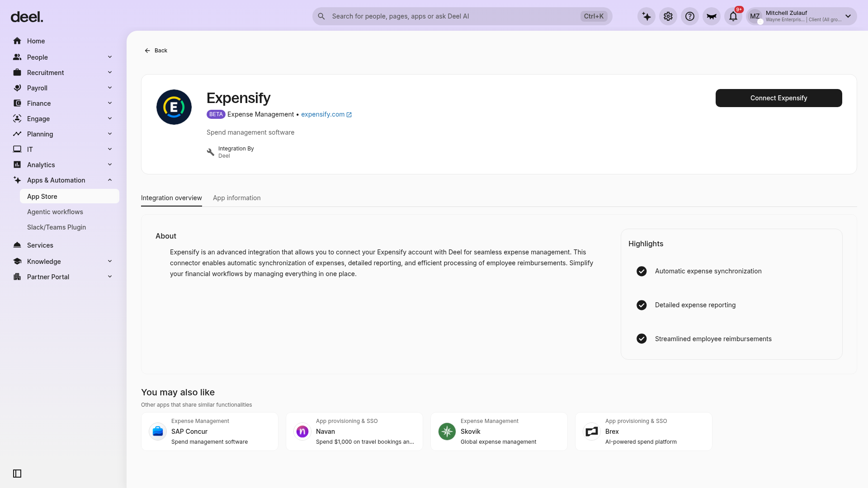Screen dimensions: 868x488
Task: Collapse the Apps & Automation chevron
Action: point(110,180)
